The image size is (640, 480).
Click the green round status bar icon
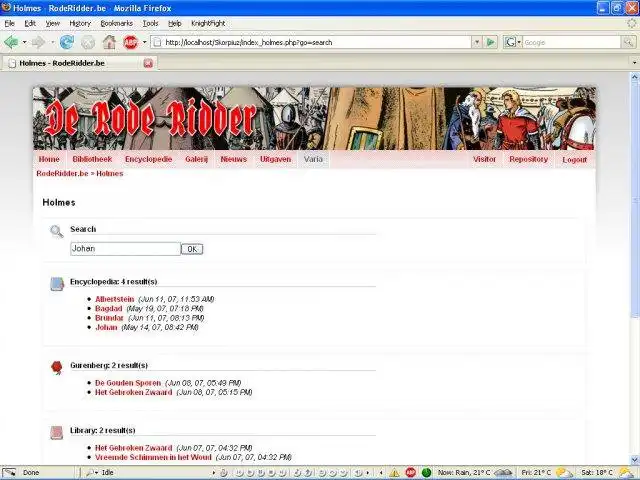tap(427, 473)
